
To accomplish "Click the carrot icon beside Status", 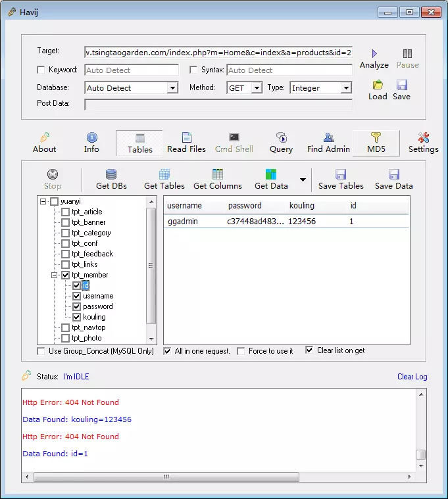I will click(x=26, y=375).
